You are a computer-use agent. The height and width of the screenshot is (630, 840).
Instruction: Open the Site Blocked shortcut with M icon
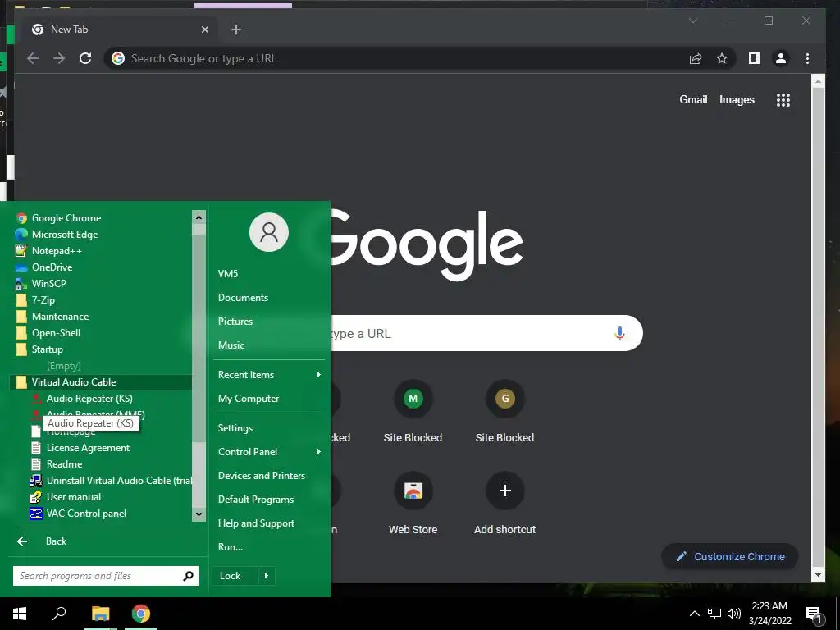point(413,413)
